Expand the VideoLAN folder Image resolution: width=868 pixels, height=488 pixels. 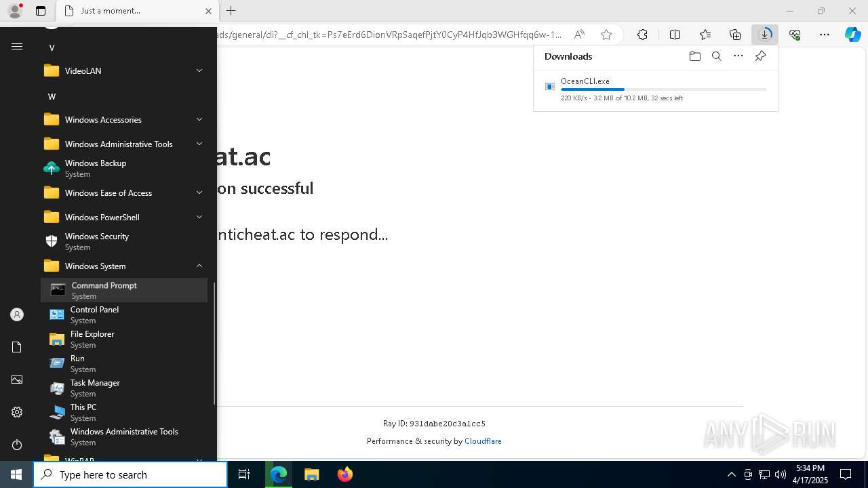[124, 70]
